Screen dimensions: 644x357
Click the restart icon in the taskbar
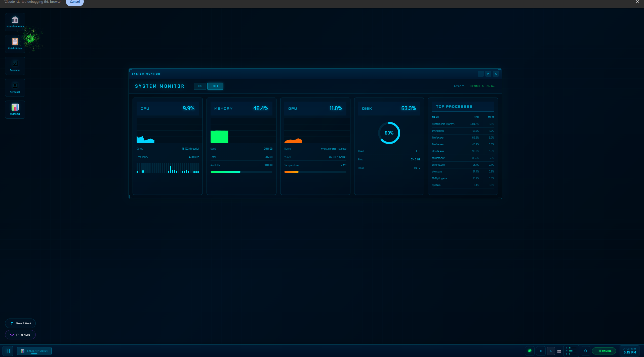coord(551,351)
